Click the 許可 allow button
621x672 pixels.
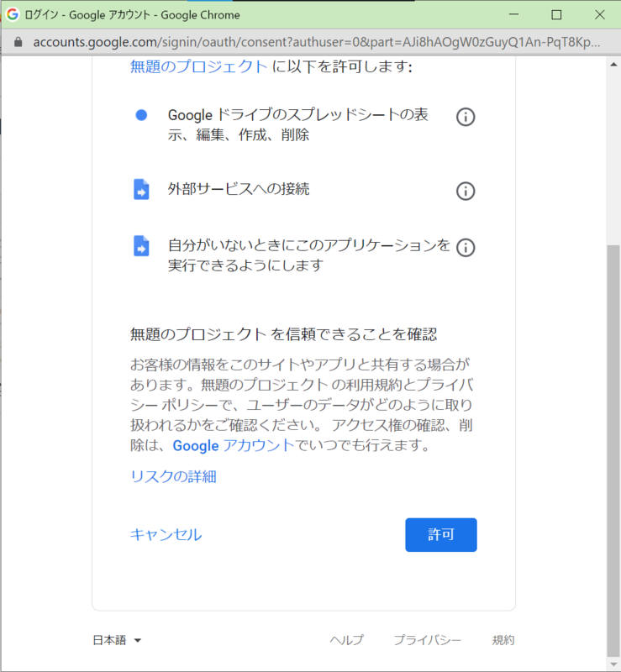pos(441,534)
